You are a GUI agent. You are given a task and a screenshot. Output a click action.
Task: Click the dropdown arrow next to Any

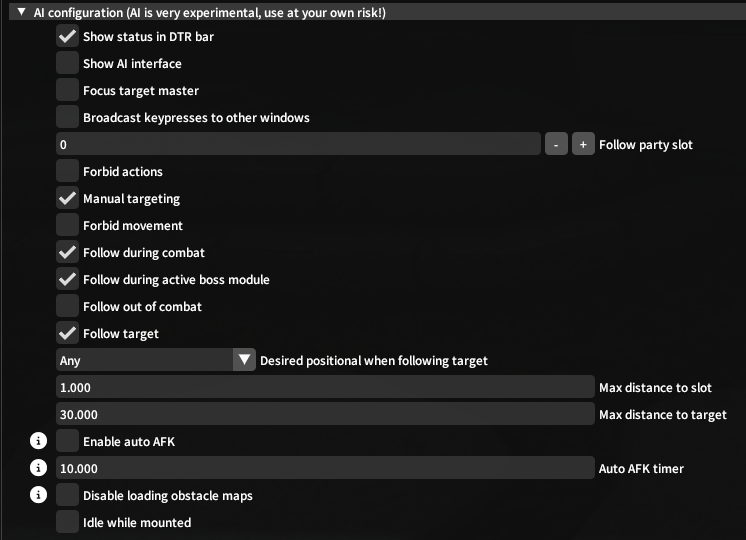(244, 360)
